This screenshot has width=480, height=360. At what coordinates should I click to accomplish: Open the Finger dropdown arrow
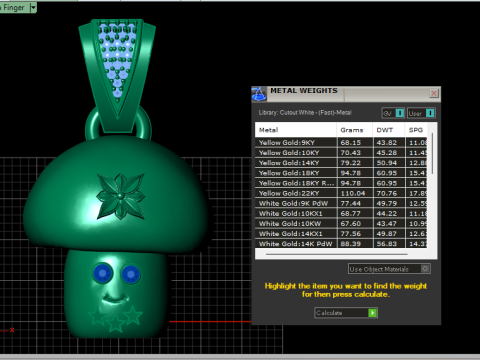click(33, 7)
